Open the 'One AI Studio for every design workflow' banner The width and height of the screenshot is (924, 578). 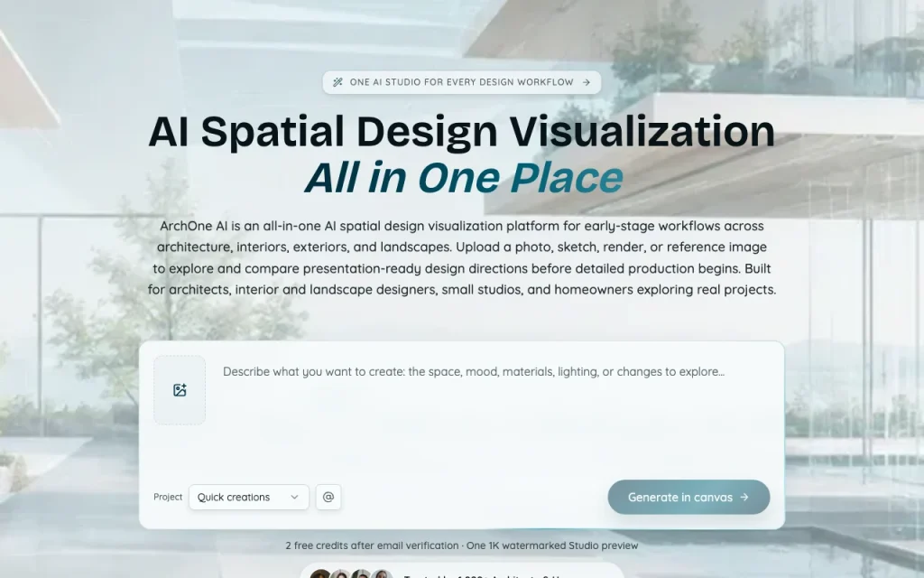coord(461,82)
